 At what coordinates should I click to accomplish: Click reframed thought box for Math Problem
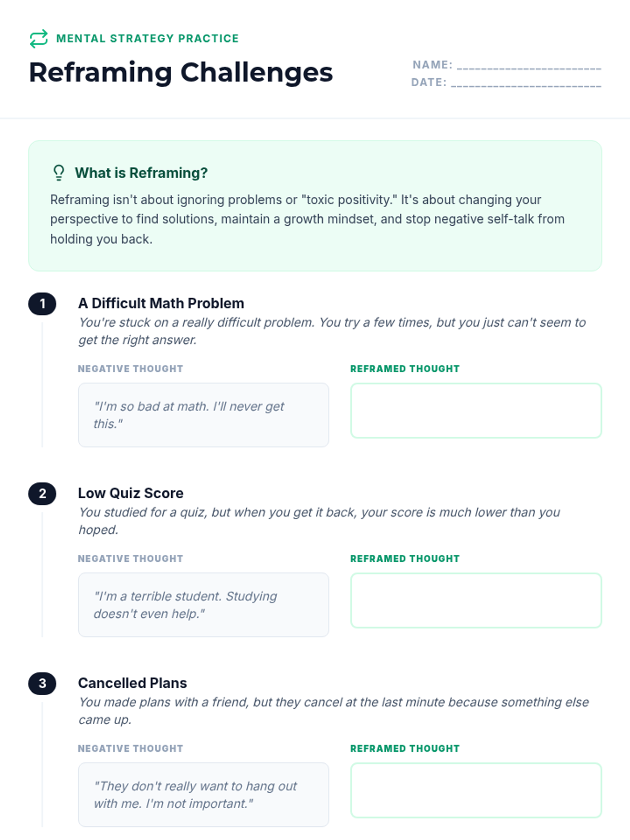coord(476,411)
